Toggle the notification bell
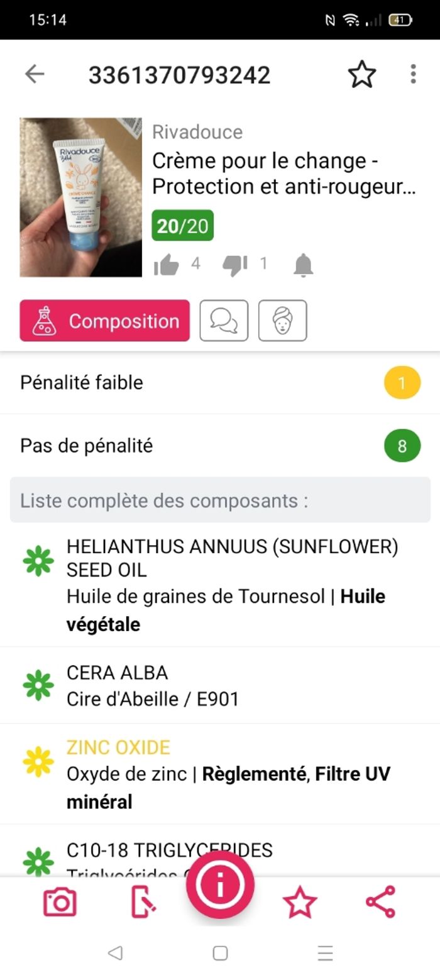Screen dimensions: 440x980 [x=303, y=265]
